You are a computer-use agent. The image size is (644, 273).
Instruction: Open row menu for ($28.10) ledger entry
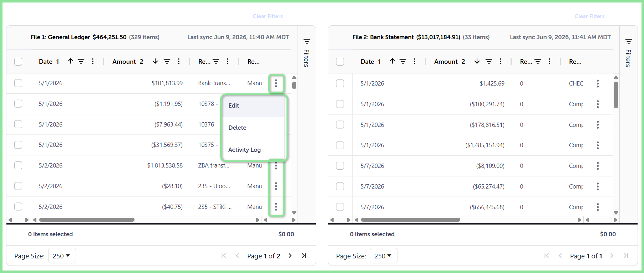point(276,186)
